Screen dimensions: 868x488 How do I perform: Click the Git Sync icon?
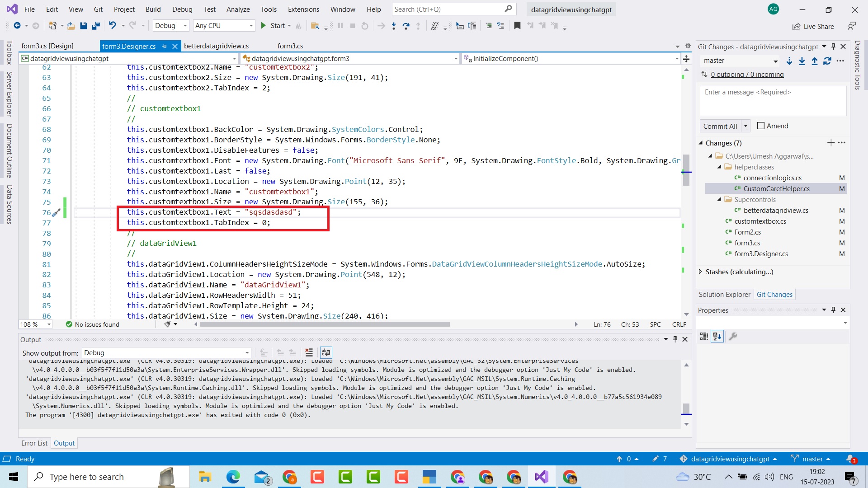tap(827, 61)
